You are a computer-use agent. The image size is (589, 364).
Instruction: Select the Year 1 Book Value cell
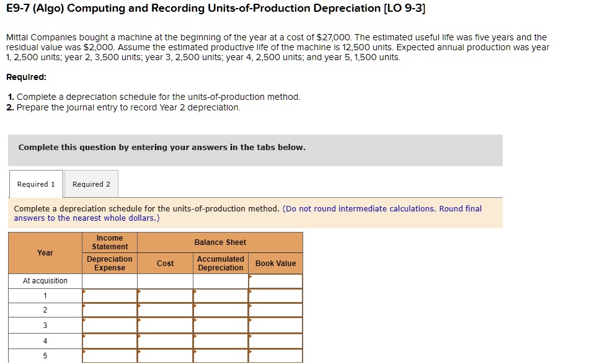point(276,295)
